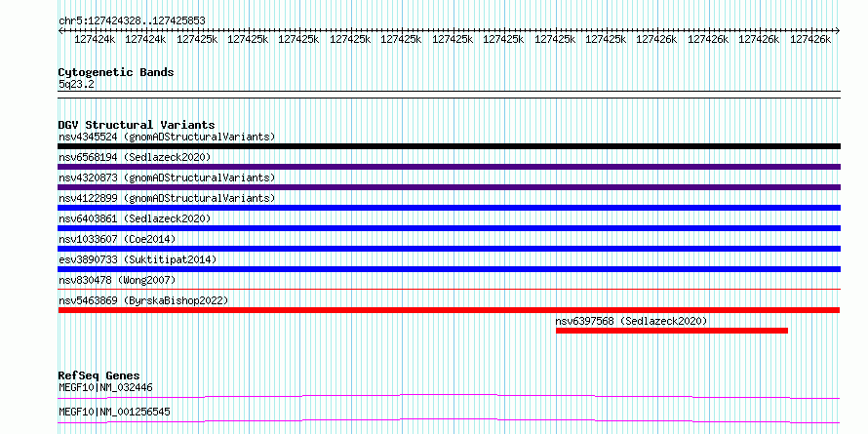Open variant nsv4122899 (gnomADStructuralVariants) label
Screen dimensions: 868x434
tap(167, 198)
